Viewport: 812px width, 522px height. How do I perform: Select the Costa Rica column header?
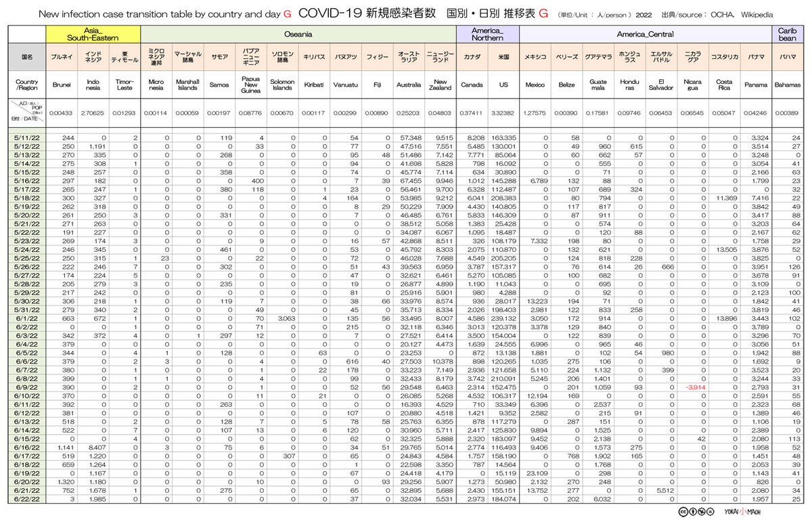click(x=724, y=85)
